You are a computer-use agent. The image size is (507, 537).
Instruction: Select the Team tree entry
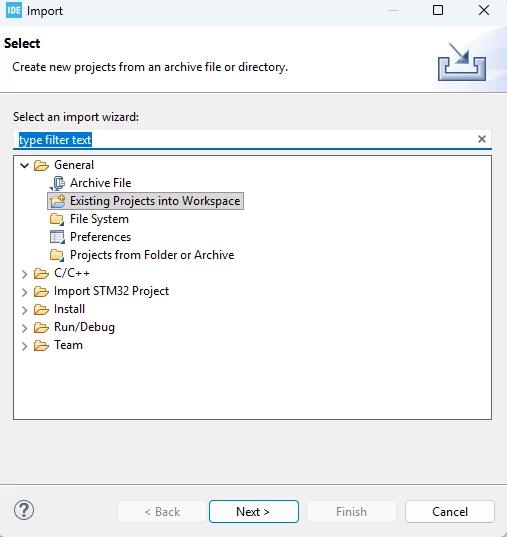coord(68,345)
